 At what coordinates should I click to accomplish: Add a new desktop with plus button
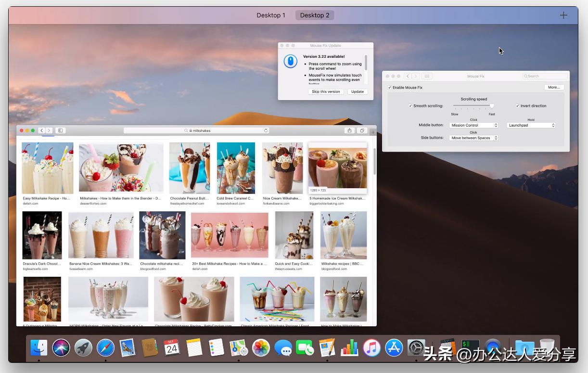(x=563, y=15)
